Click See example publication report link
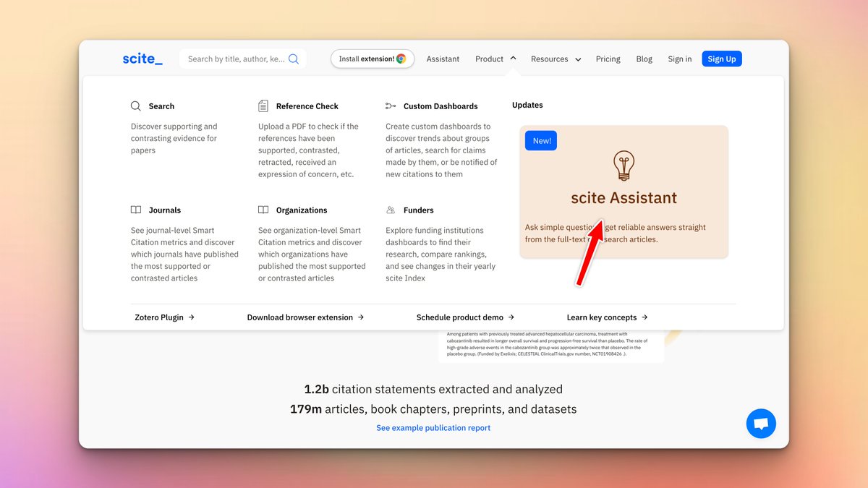The width and height of the screenshot is (868, 488). coord(433,428)
